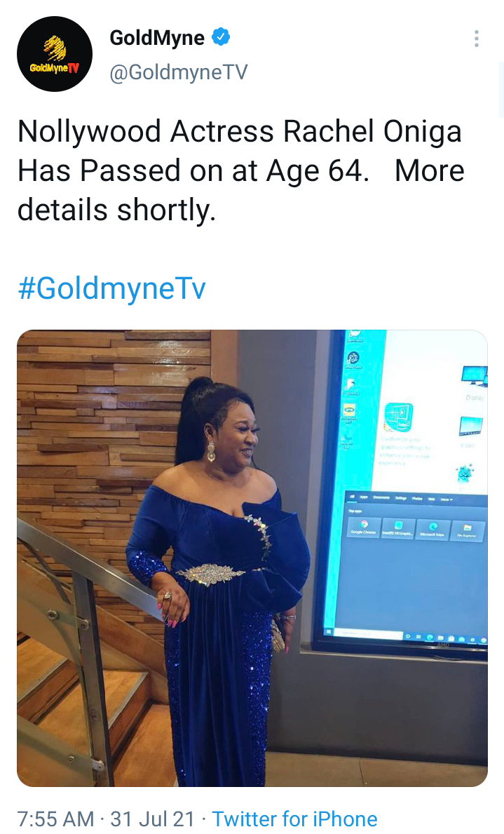Open the GoldMyne display name
This screenshot has width=504, height=834.
[157, 37]
